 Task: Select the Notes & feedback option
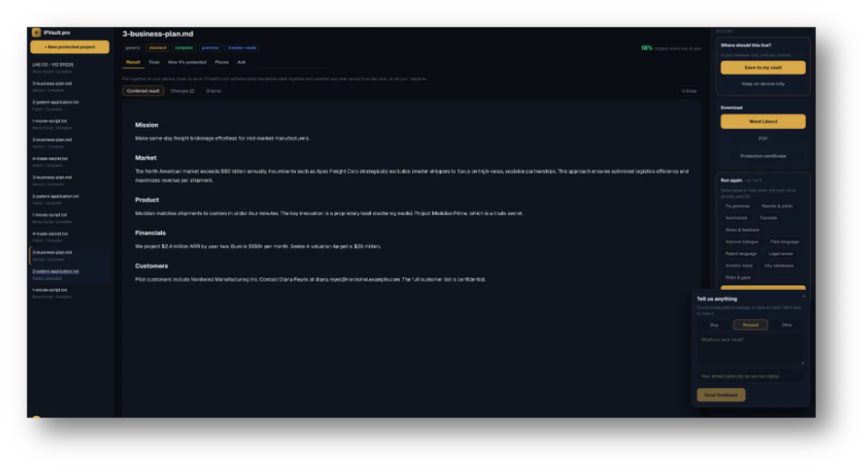point(742,230)
